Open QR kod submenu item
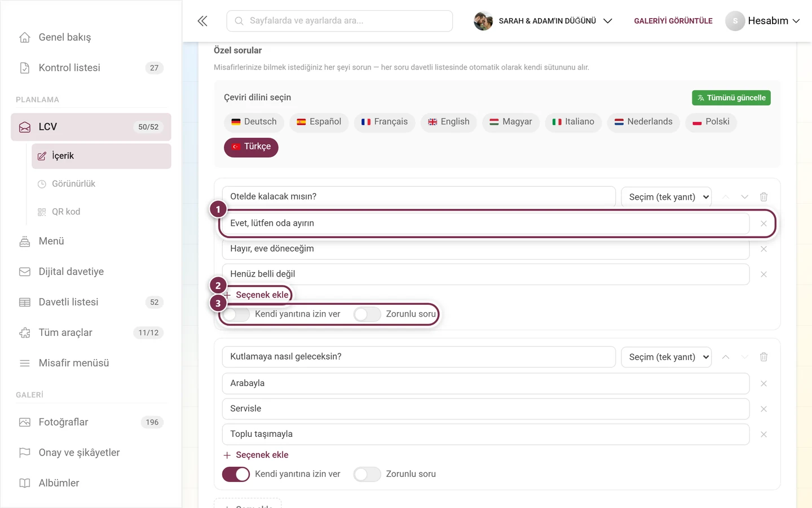 [101, 212]
